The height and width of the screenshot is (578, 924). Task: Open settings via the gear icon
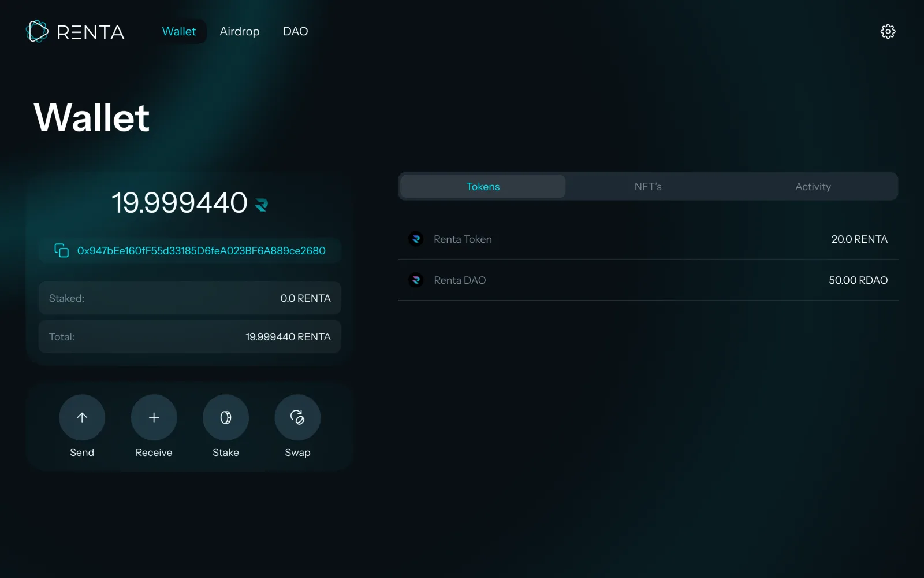[888, 31]
